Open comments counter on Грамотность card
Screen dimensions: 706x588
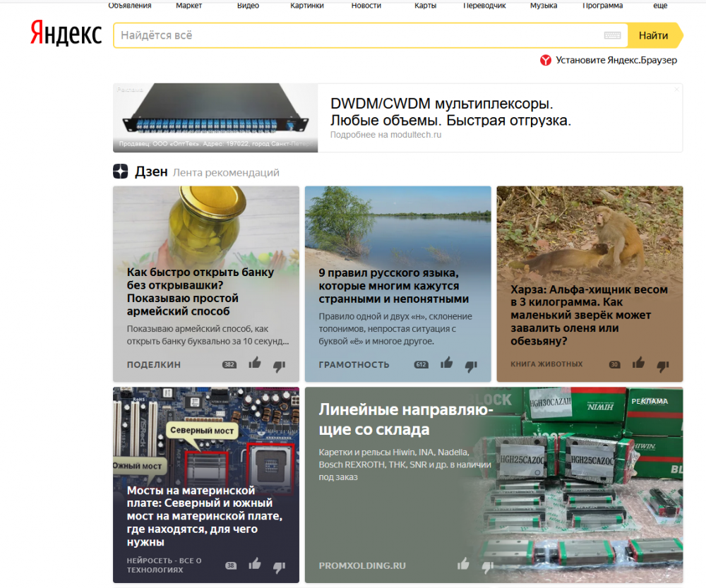click(421, 365)
